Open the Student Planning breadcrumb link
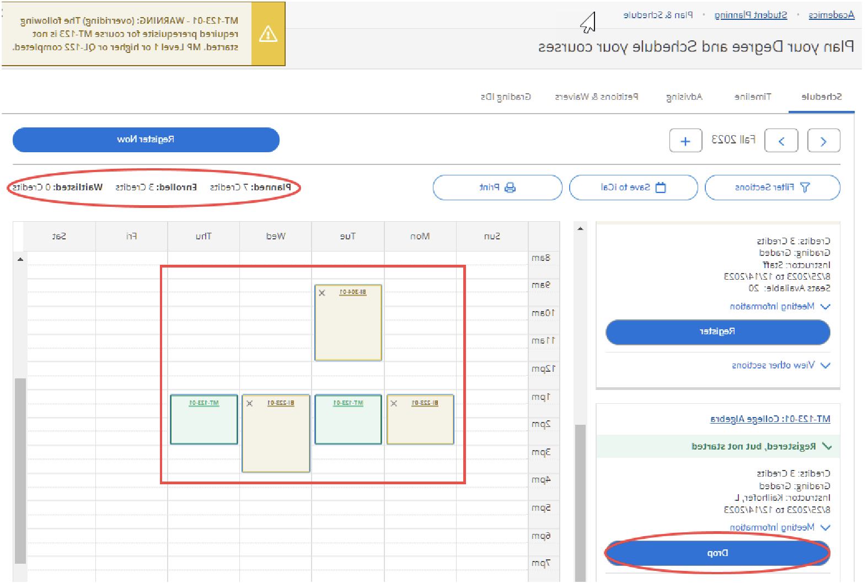The height and width of the screenshot is (588, 868). click(751, 15)
